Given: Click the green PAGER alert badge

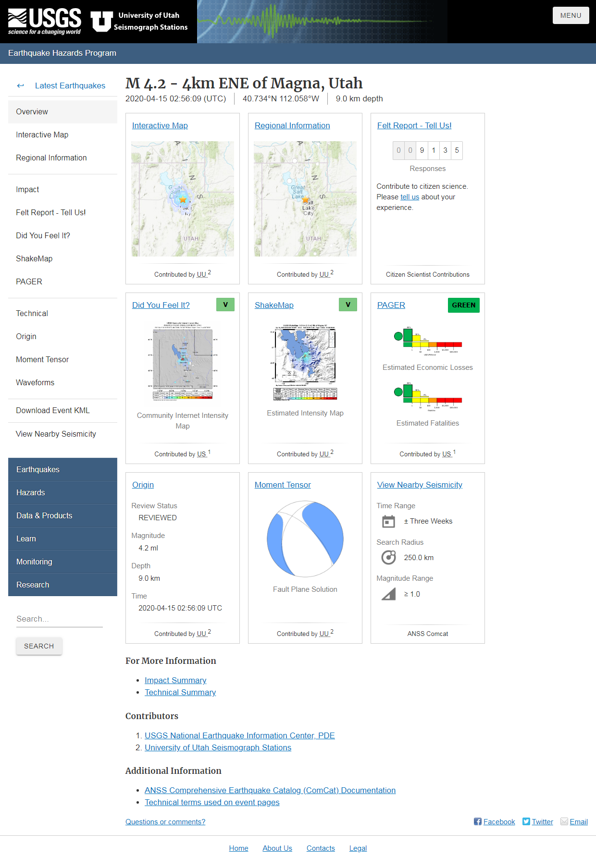Looking at the screenshot, I should 463,305.
